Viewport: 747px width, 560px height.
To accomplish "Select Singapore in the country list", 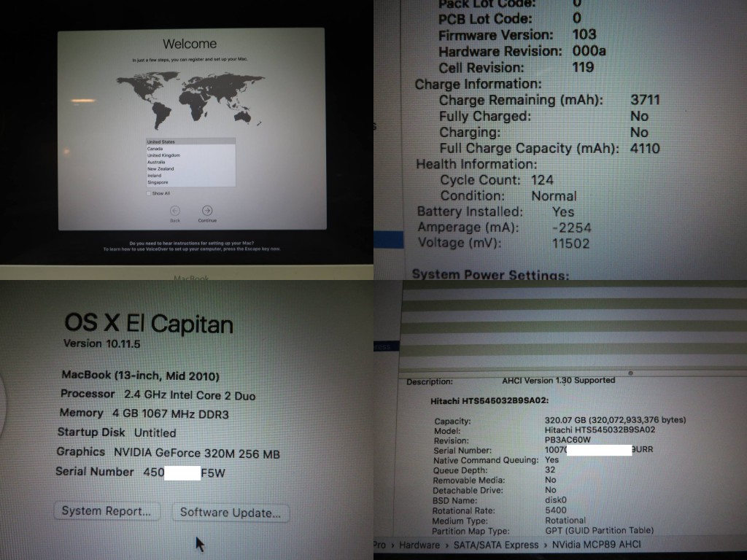I will [158, 182].
